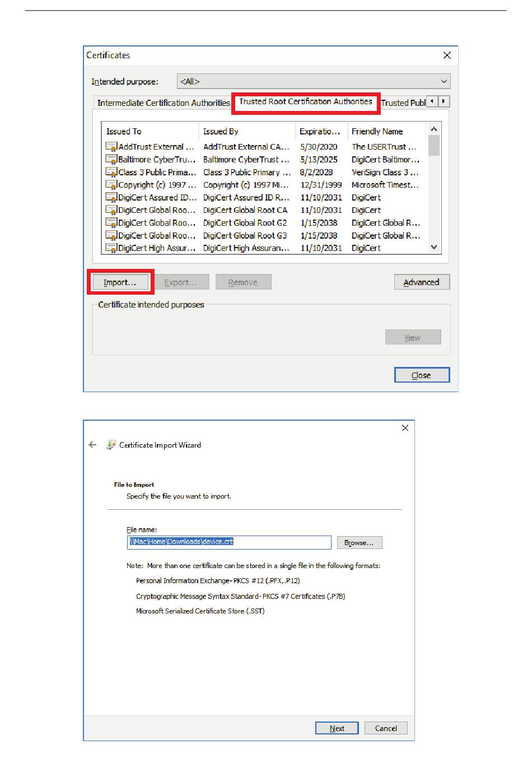Click the DigiCert Assured ID certificate icon

coord(111,197)
